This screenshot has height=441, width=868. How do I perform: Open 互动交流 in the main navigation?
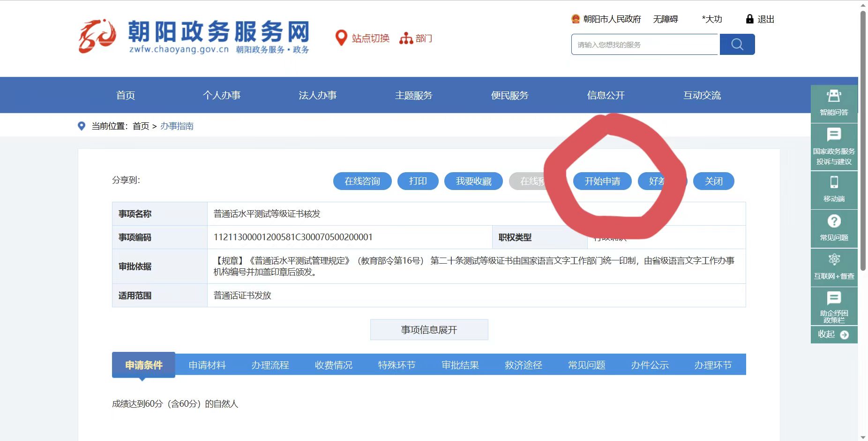tap(702, 95)
